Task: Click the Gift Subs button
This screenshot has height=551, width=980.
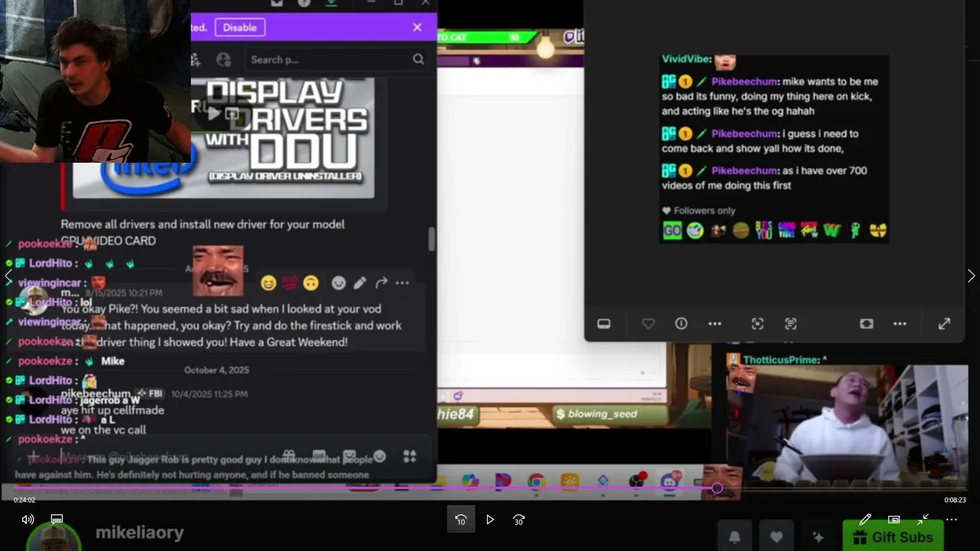Action: click(x=892, y=537)
